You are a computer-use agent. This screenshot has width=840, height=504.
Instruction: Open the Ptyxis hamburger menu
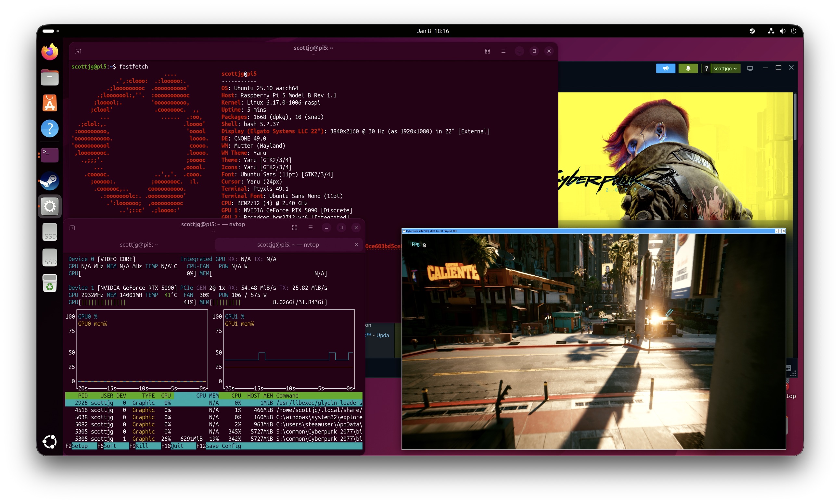click(x=503, y=51)
